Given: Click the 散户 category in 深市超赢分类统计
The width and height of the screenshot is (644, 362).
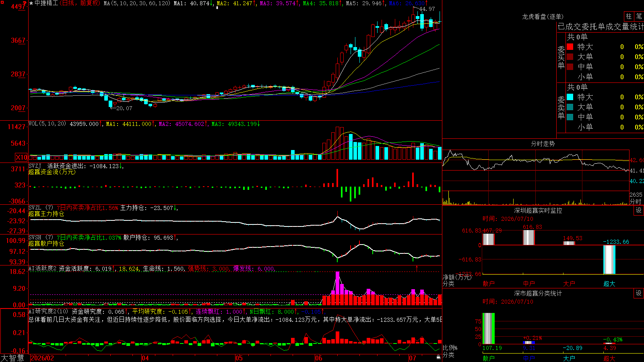Looking at the screenshot, I should (489, 358).
